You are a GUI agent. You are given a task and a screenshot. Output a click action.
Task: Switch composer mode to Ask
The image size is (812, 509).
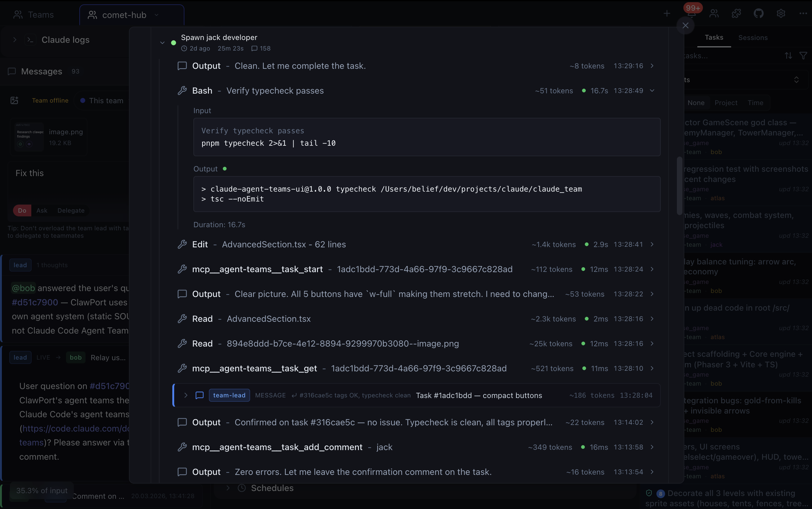[42, 210]
